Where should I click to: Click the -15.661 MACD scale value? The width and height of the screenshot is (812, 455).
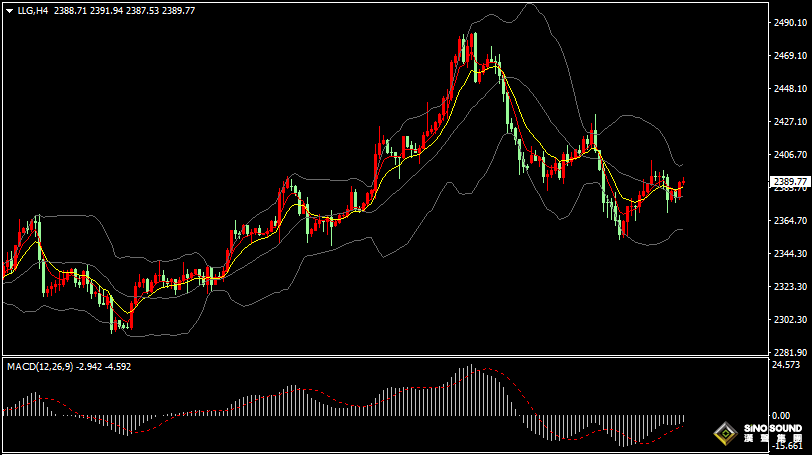click(x=788, y=446)
